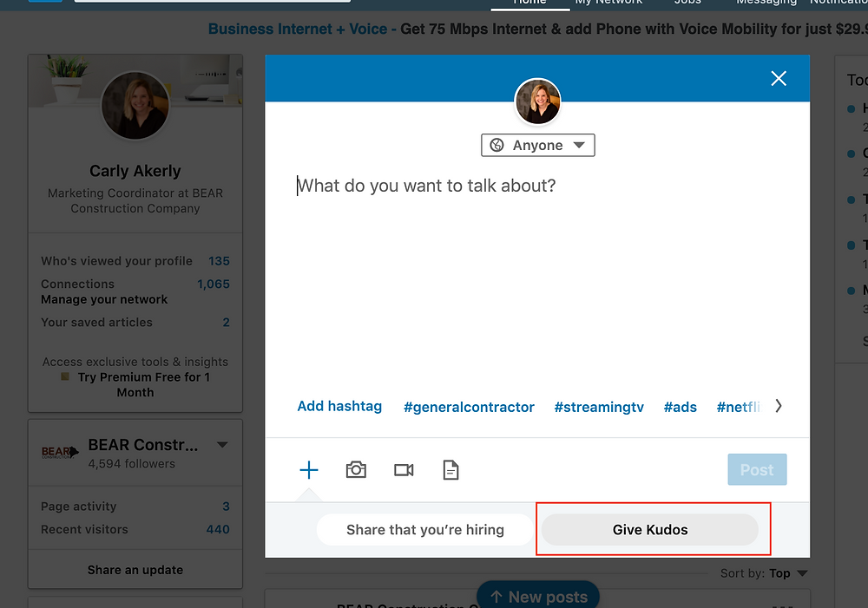Click Manage your network link
The height and width of the screenshot is (608, 868).
[104, 299]
